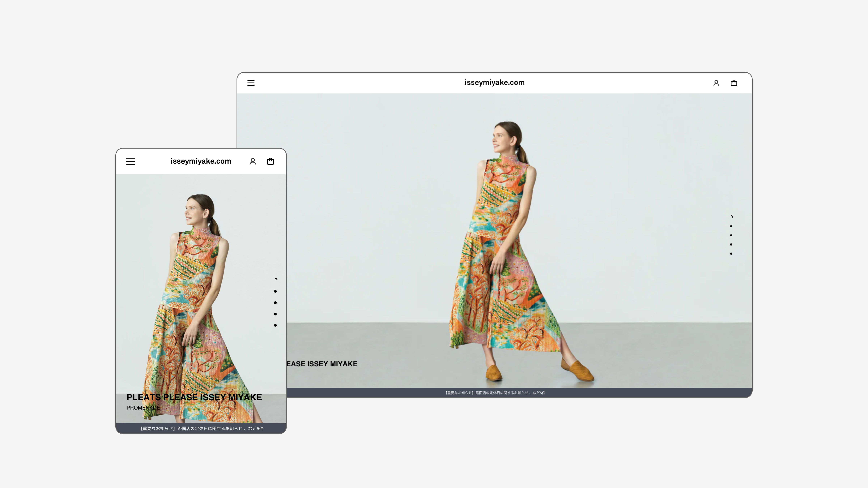Open PLEATS PLEASE ISSEY MIYAKE heading in mobile view
The image size is (868, 488).
pos(194,397)
